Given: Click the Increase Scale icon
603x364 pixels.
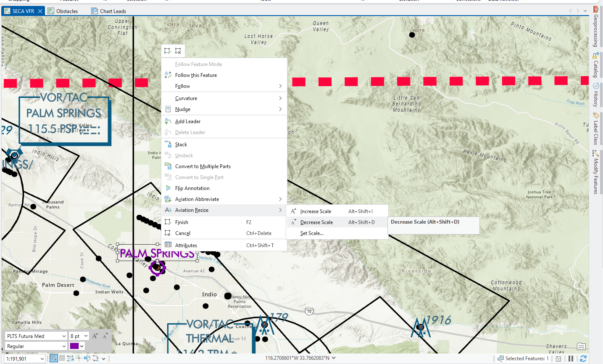Looking at the screenshot, I should coord(293,211).
